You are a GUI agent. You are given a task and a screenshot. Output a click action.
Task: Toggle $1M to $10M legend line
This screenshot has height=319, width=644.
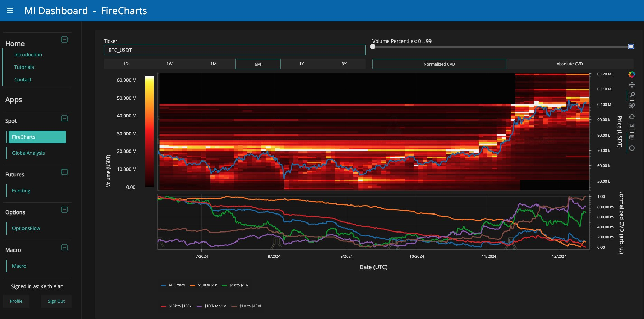[246, 306]
